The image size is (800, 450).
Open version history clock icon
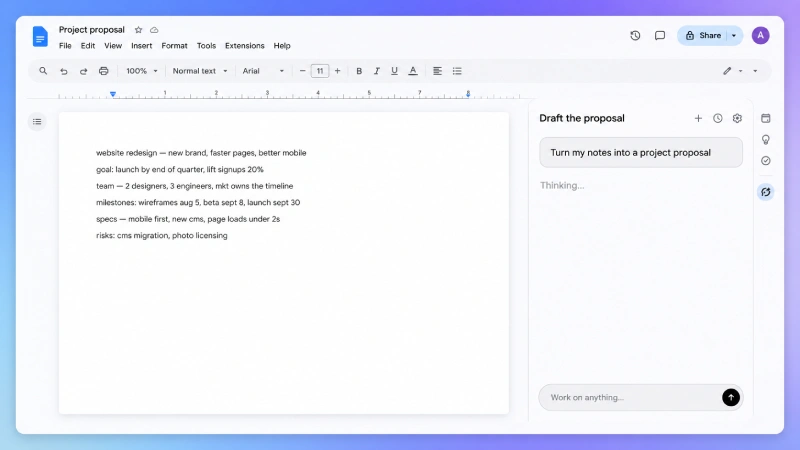tap(635, 36)
